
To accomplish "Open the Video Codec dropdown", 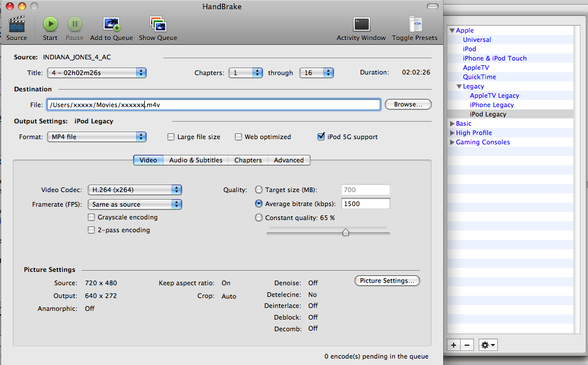I will click(134, 190).
